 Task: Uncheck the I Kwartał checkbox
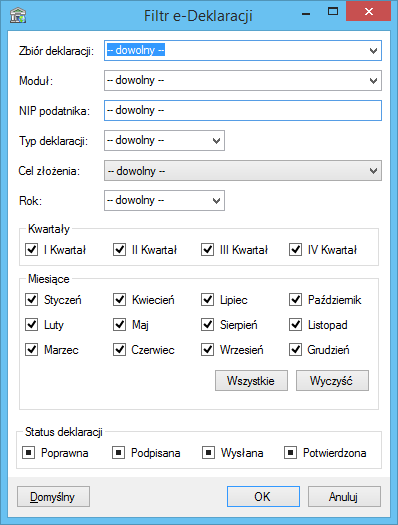point(31,249)
